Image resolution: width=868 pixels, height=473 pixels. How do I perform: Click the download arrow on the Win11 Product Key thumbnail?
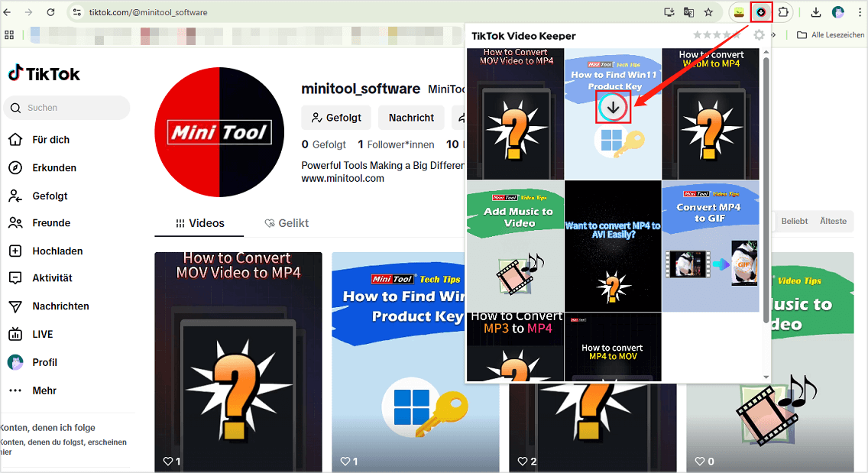pyautogui.click(x=613, y=108)
